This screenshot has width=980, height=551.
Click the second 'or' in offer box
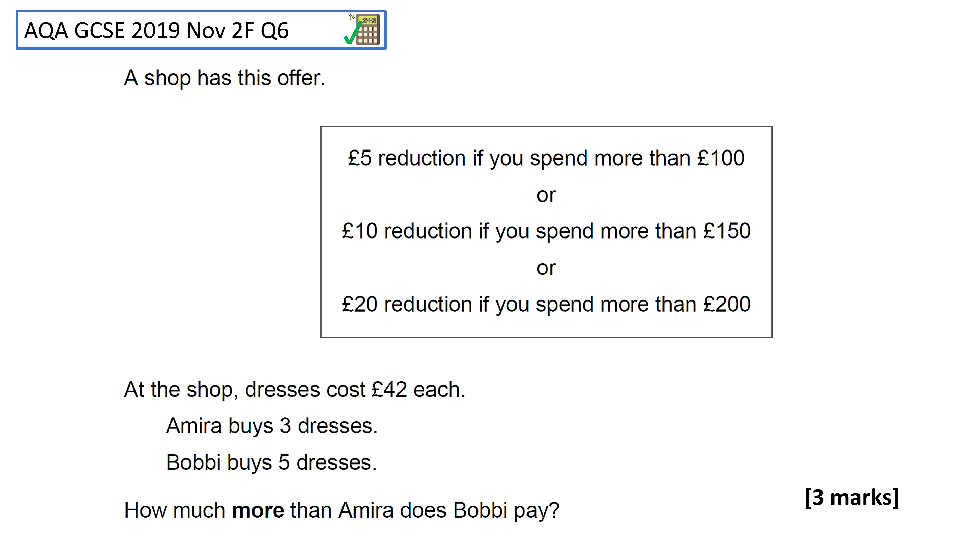(546, 268)
